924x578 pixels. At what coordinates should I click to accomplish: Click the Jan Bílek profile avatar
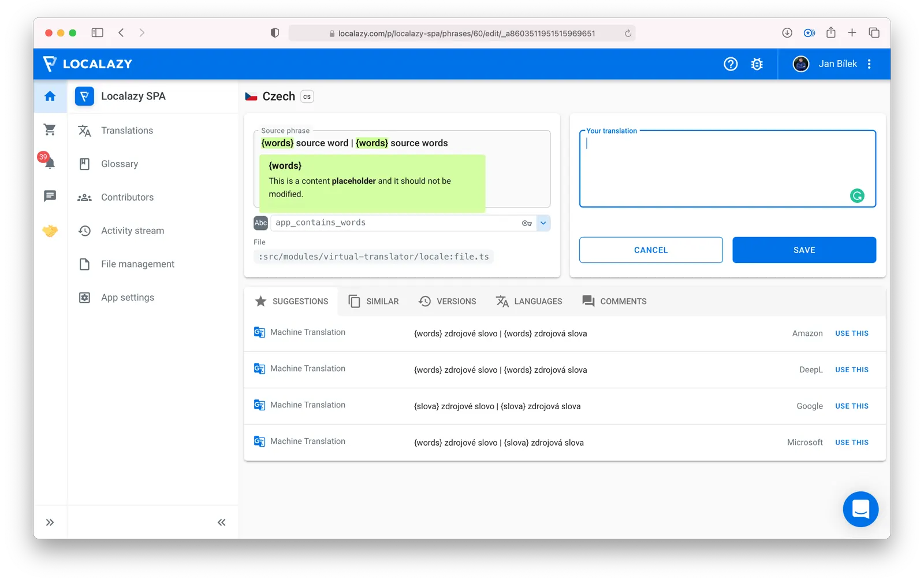[x=801, y=64]
